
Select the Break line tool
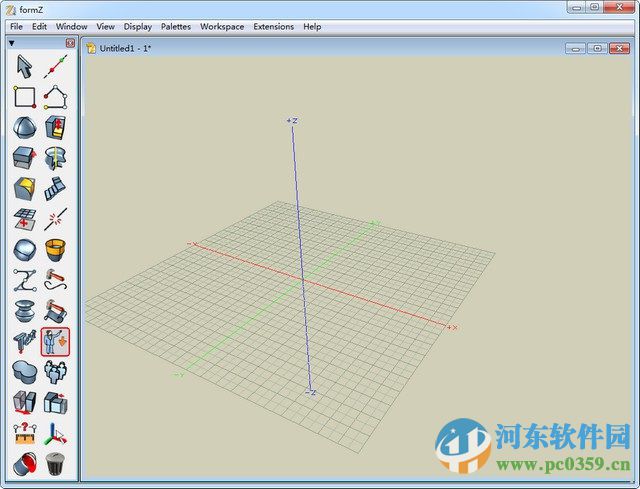coord(56,219)
